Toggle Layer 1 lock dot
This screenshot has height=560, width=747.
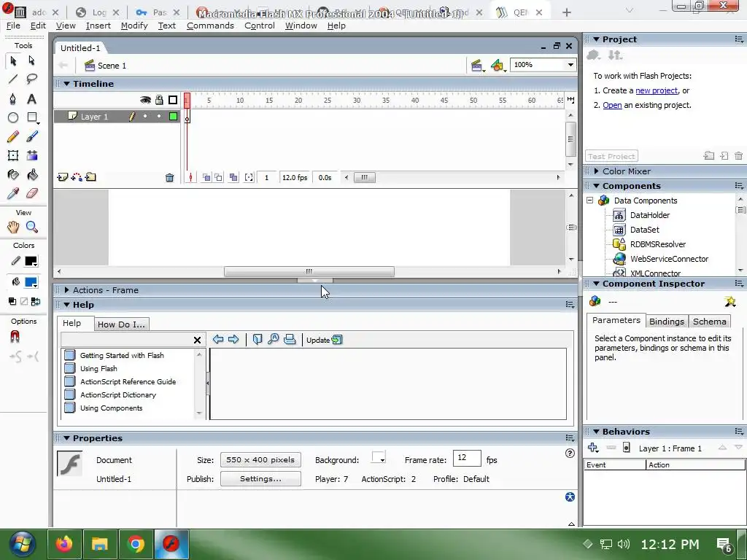[x=159, y=116]
